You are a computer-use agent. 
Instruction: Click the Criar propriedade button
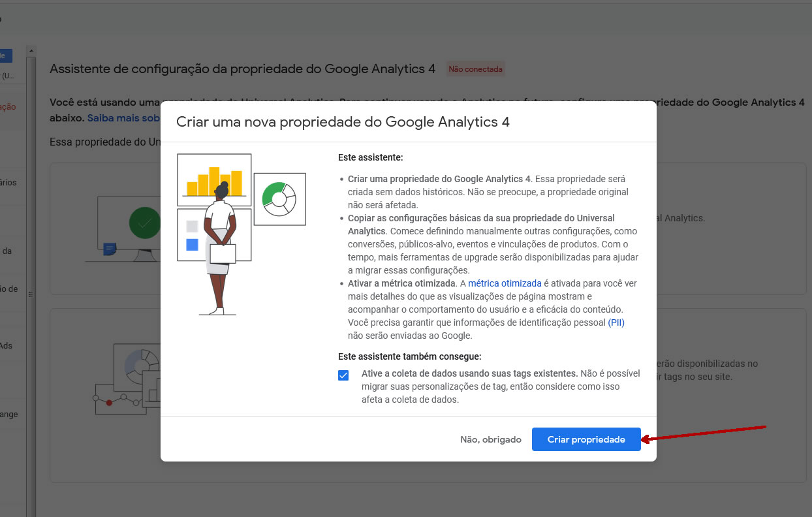pos(586,439)
